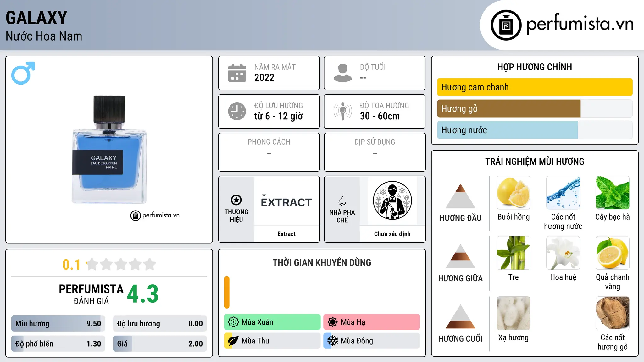Click the 2022 release year value

click(264, 78)
